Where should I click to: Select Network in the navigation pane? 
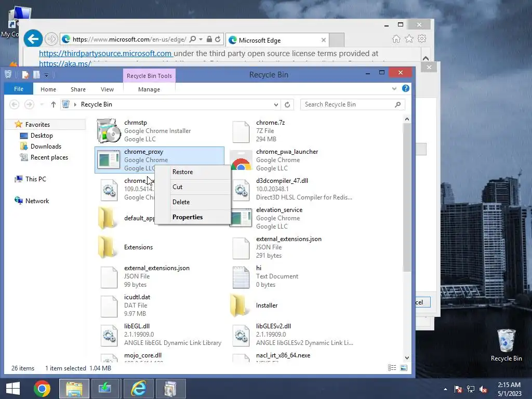point(37,201)
